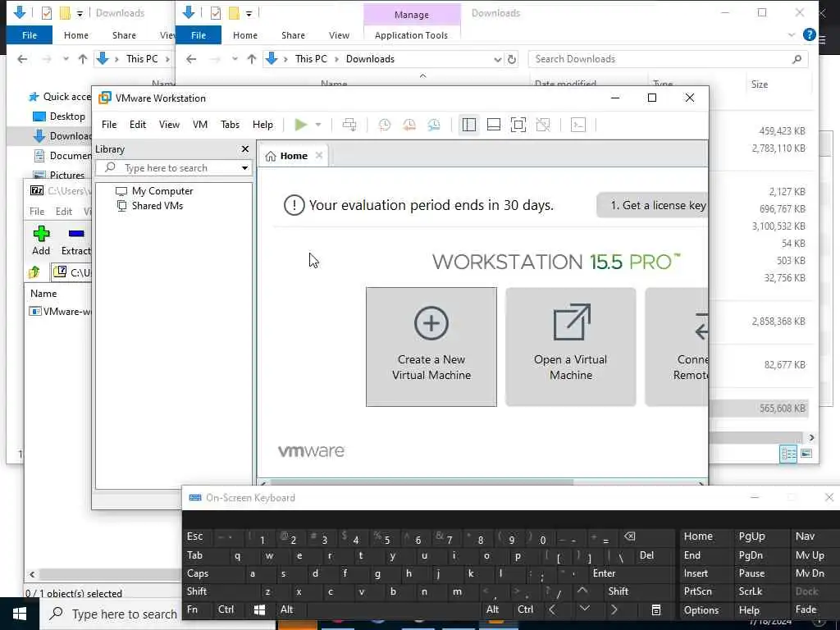Image resolution: width=840 pixels, height=630 pixels.
Task: Click the Connect to Remote Server tile
Action: 677,347
